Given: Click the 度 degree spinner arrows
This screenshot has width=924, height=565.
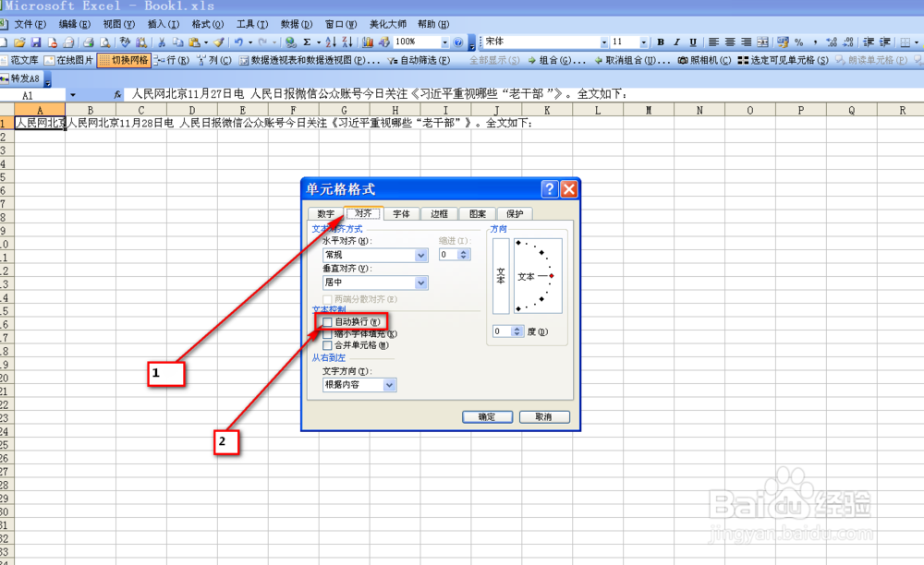Looking at the screenshot, I should point(517,331).
